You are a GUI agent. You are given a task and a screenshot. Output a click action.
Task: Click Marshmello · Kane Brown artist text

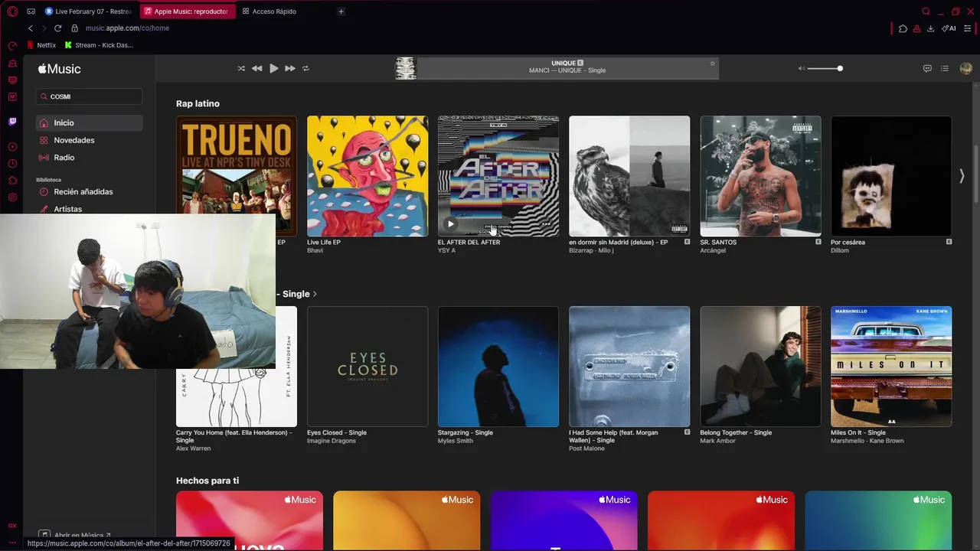[x=867, y=441]
